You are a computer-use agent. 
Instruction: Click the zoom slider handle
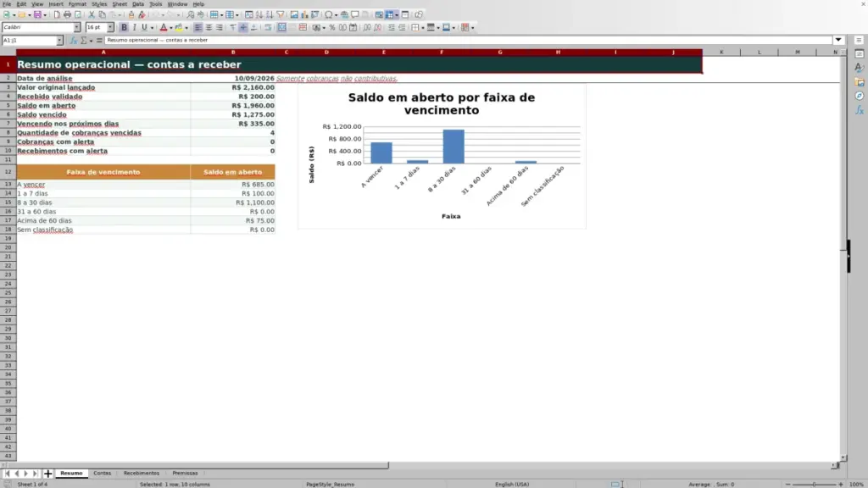click(814, 484)
